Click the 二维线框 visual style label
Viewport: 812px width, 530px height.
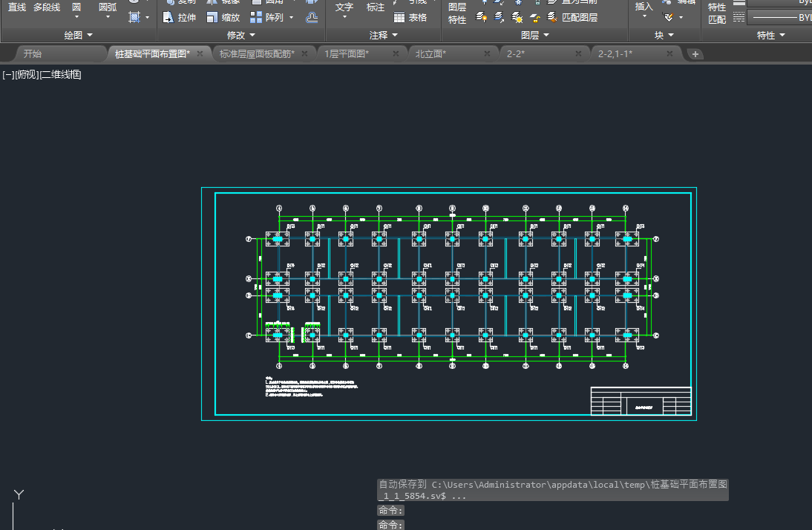61,74
